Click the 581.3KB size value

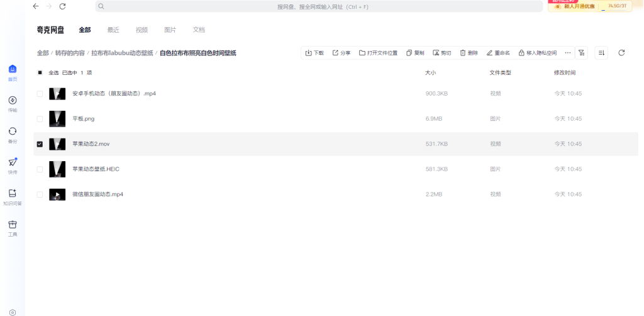pos(436,169)
